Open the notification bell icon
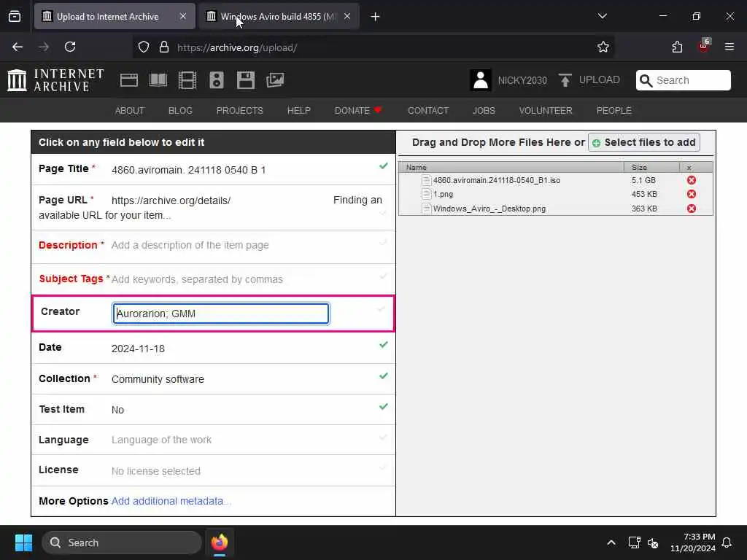747x560 pixels. point(727,542)
